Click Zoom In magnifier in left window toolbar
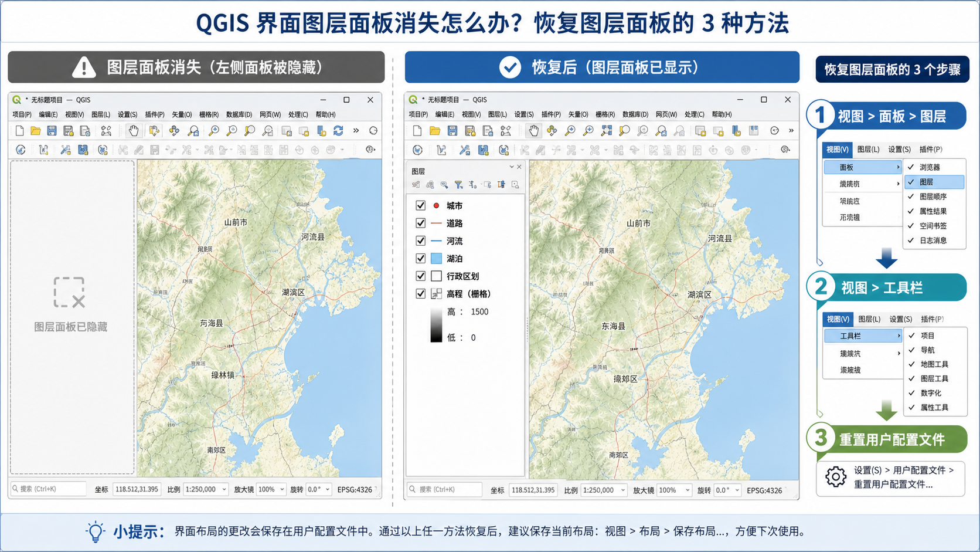This screenshot has width=980, height=552. point(213,130)
